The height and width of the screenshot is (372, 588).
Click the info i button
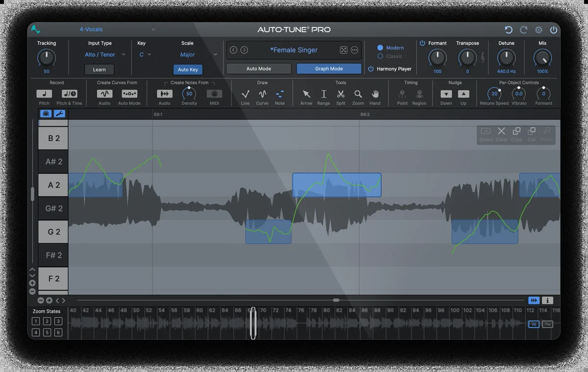(547, 301)
